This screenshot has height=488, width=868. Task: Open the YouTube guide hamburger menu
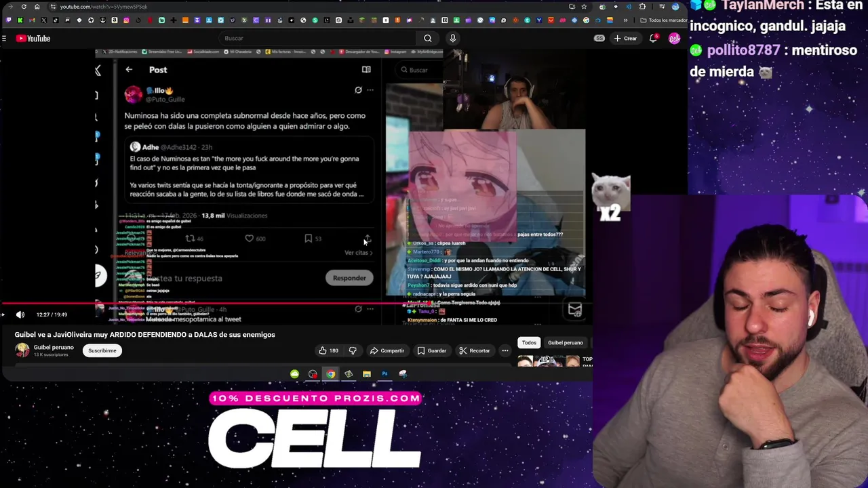coord(4,39)
